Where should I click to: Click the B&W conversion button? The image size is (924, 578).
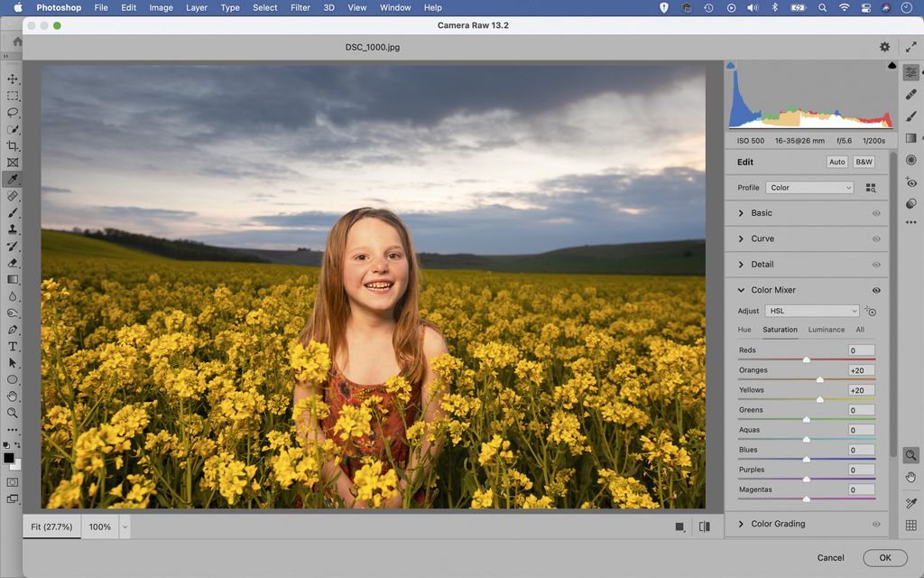point(863,162)
